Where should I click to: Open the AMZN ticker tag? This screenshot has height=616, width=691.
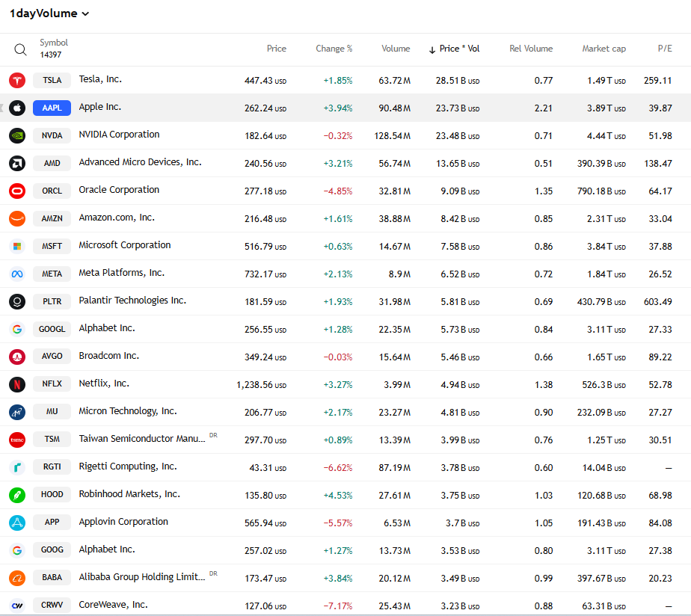coord(52,218)
